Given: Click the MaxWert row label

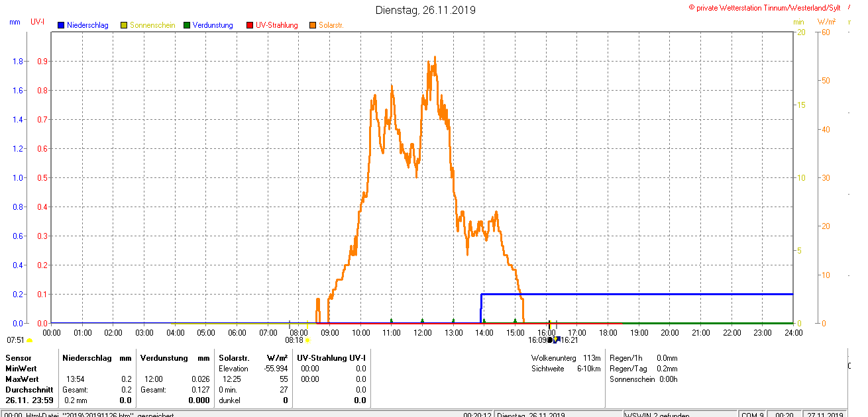Looking at the screenshot, I should point(22,379).
